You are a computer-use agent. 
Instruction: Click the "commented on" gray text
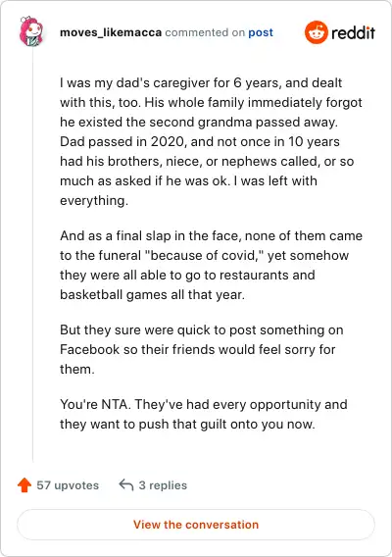click(205, 32)
